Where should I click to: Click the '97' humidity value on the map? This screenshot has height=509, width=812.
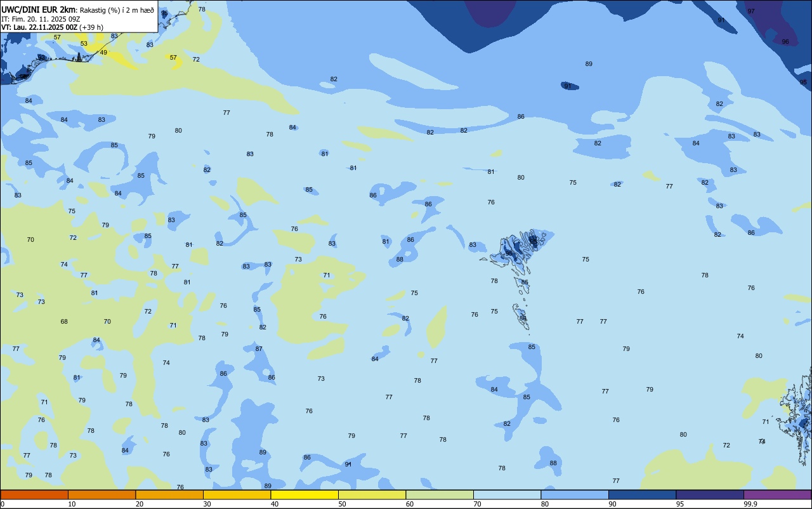pos(751,11)
